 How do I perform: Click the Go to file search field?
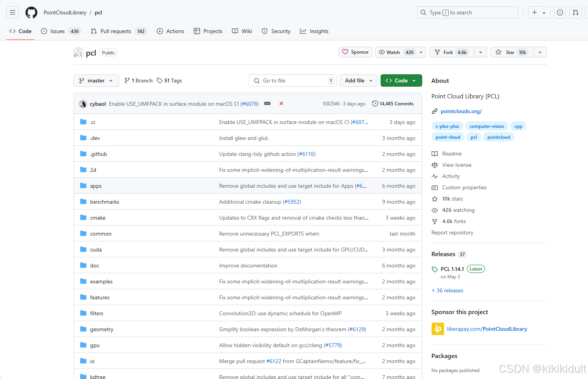pyautogui.click(x=292, y=80)
